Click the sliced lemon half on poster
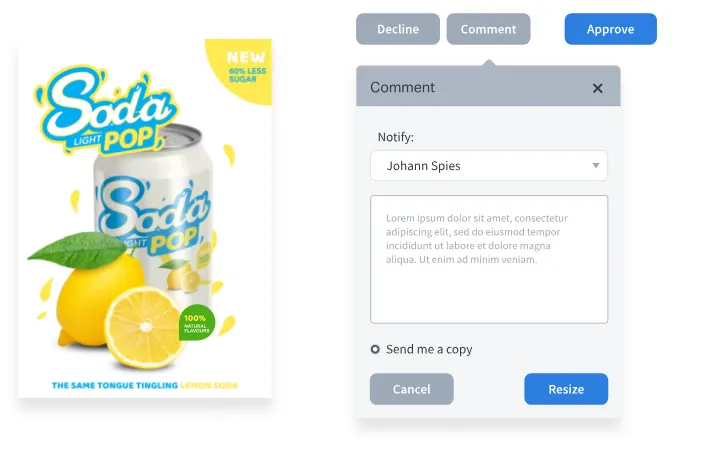Image resolution: width=717 pixels, height=449 pixels. tap(145, 327)
